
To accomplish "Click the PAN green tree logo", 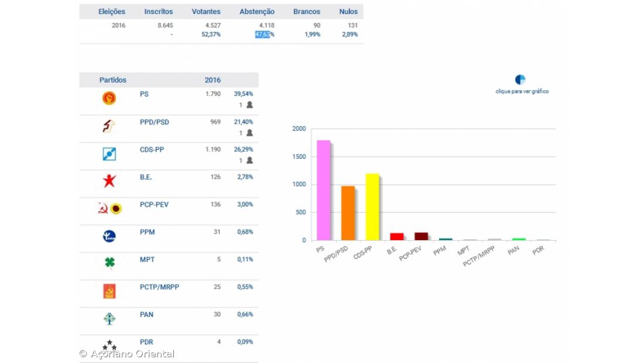I will tap(109, 319).
